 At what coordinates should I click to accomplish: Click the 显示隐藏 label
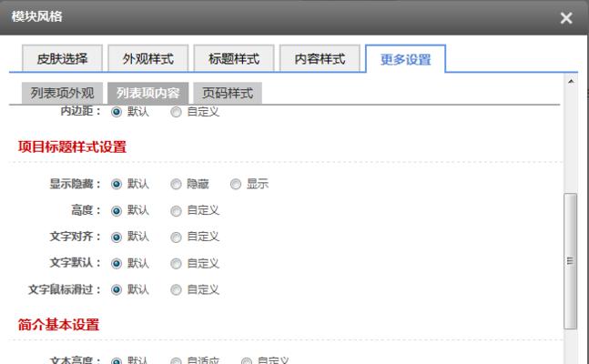tap(76, 184)
